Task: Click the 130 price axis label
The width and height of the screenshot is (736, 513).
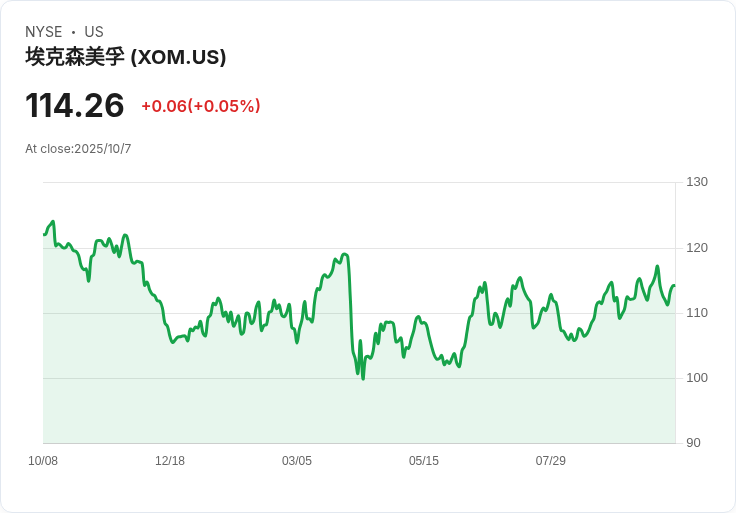Action: click(697, 182)
